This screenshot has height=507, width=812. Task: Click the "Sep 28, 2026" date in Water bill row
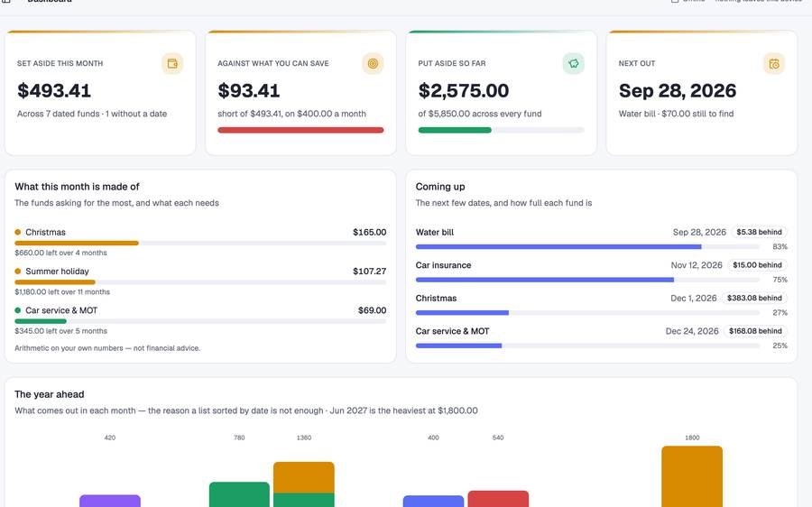[x=699, y=232]
